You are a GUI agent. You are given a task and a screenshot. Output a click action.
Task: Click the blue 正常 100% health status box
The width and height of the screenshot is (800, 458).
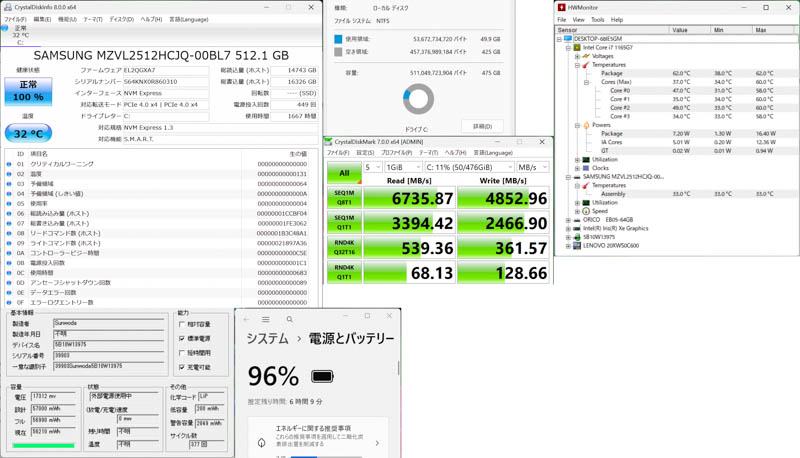tap(29, 92)
